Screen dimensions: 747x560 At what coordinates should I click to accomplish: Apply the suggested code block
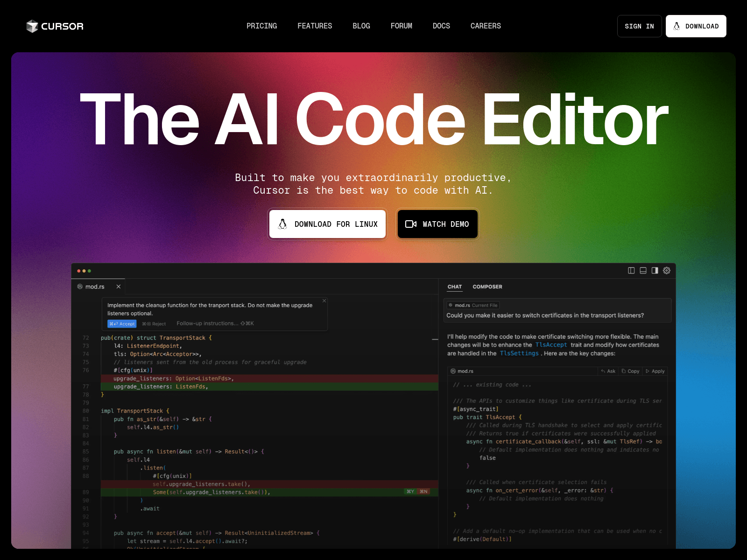tap(655, 371)
